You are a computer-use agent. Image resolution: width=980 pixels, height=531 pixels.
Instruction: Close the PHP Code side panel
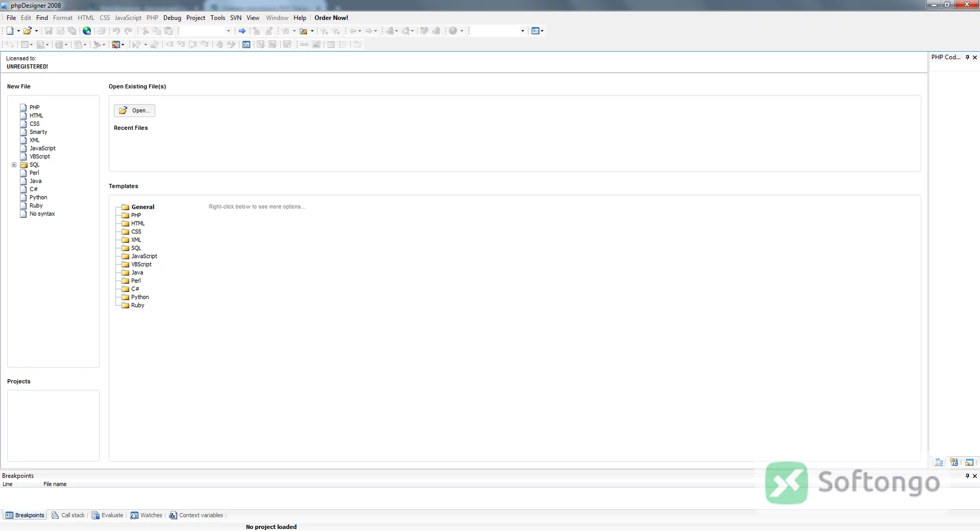(975, 57)
